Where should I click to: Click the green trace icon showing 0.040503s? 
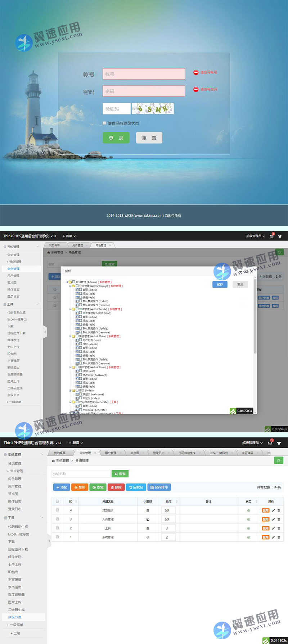click(233, 411)
